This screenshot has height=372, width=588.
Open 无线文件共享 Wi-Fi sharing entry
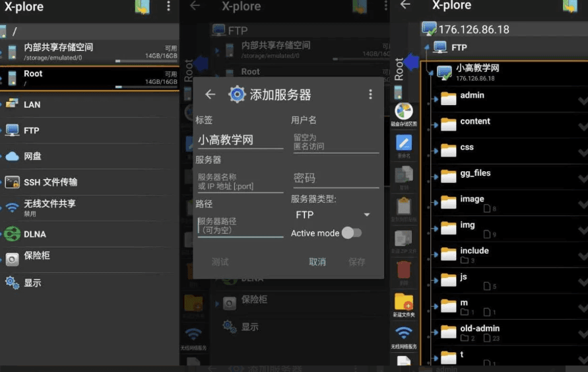coord(90,208)
